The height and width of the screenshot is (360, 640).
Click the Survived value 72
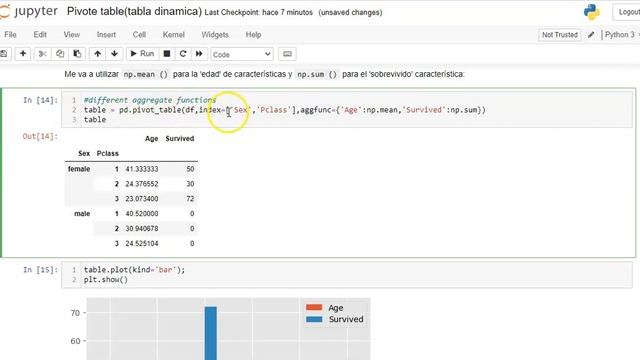click(190, 199)
